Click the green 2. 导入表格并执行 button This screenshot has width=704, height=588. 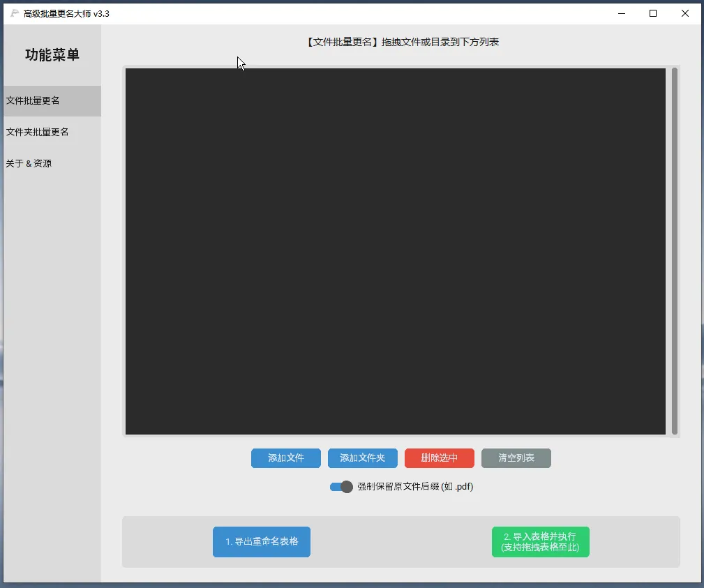pyautogui.click(x=541, y=542)
